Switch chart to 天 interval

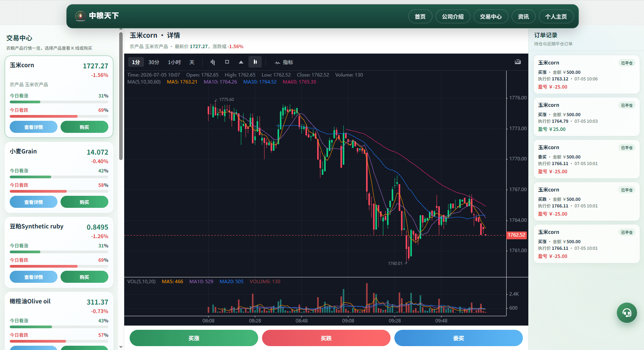(x=192, y=62)
